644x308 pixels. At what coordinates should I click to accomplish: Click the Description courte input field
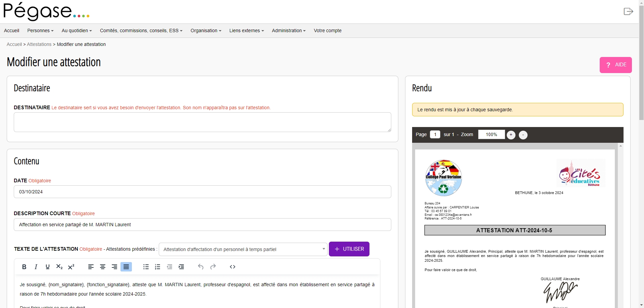point(202,225)
